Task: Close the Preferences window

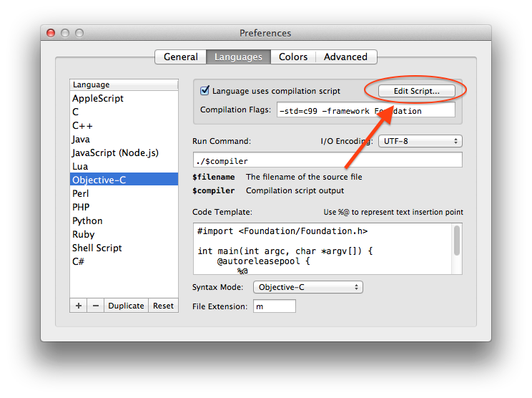Action: 51,33
